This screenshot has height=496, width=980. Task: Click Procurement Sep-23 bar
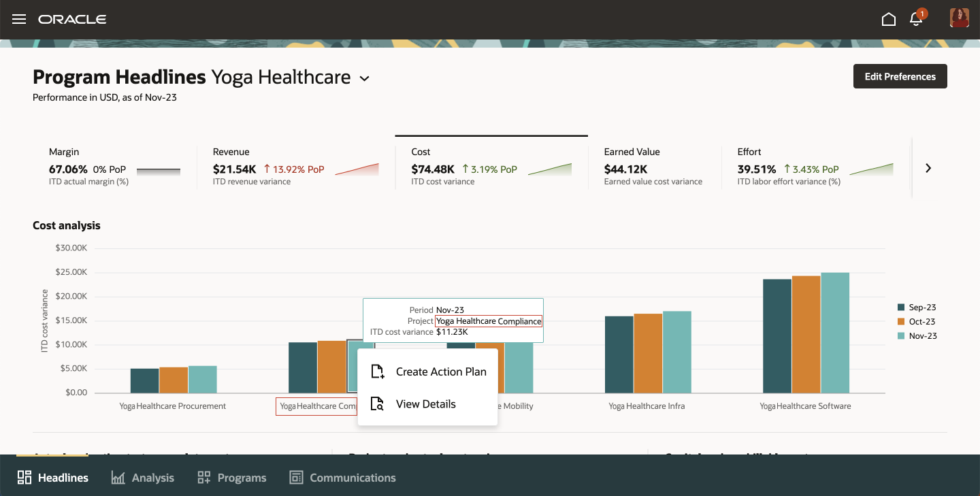coord(144,380)
